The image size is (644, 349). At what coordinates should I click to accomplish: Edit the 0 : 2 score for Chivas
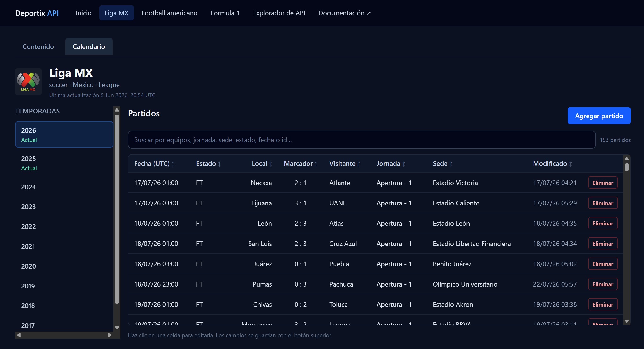tap(300, 304)
